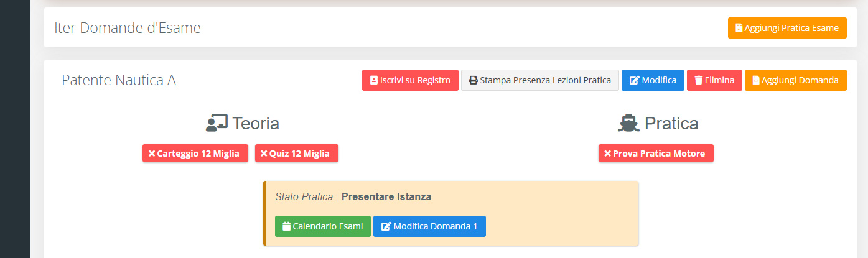
Task: Add a new question with Aggiungi Domanda
Action: click(x=796, y=80)
